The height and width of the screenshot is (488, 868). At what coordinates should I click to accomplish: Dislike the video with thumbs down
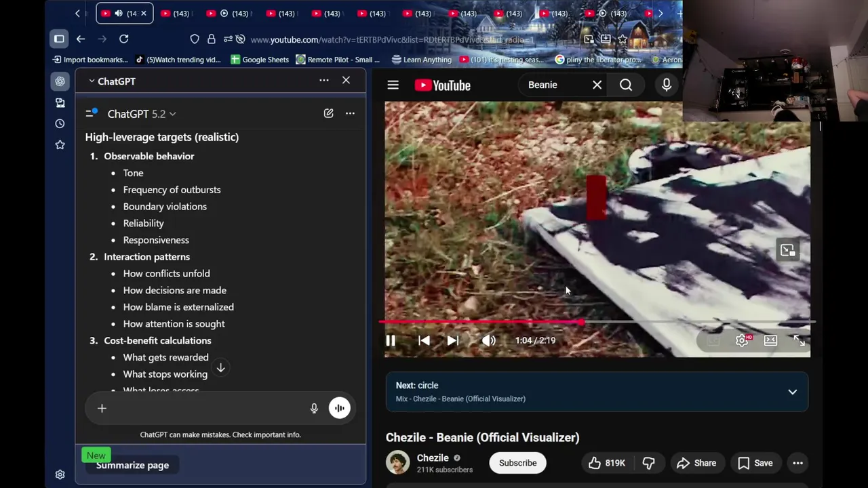pos(648,463)
